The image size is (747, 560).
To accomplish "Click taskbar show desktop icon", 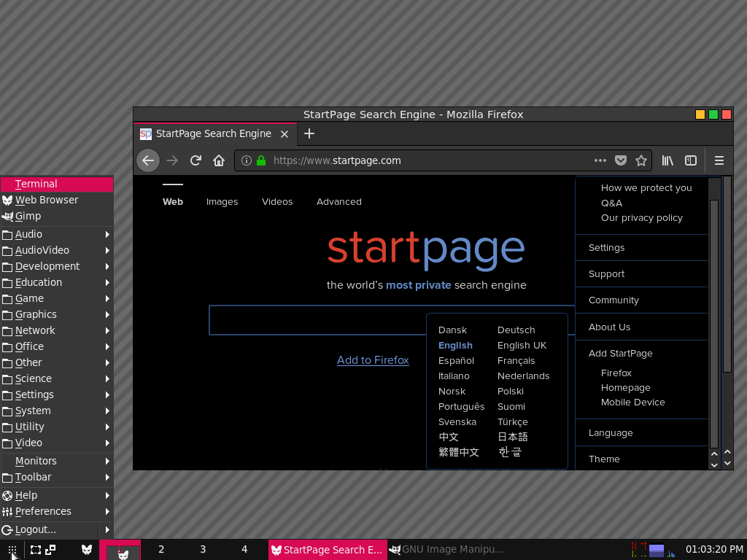I will 36,550.
